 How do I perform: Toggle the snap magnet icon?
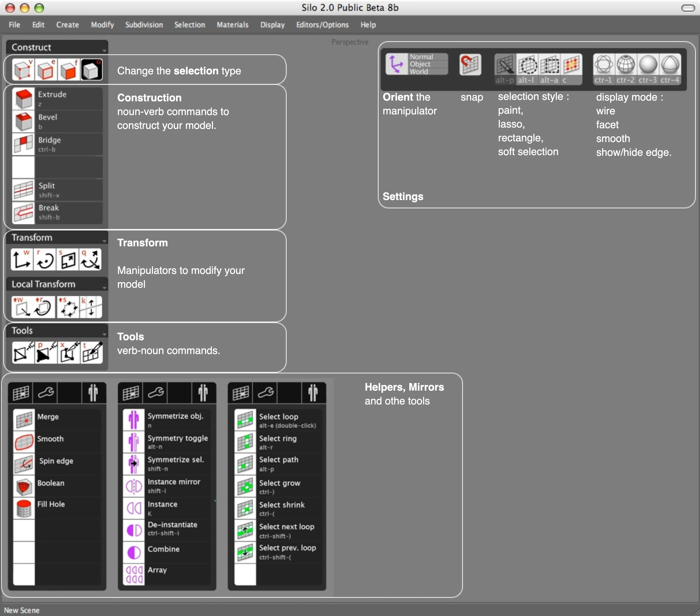click(470, 64)
